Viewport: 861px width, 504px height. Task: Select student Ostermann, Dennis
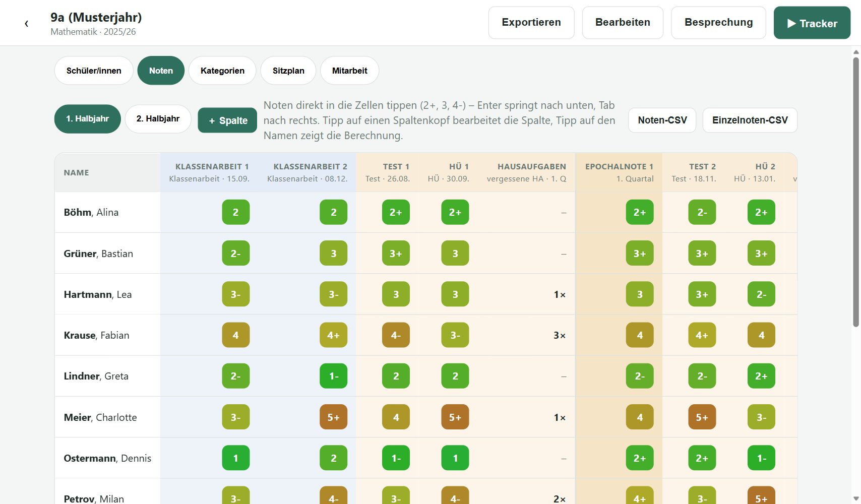pos(107,458)
